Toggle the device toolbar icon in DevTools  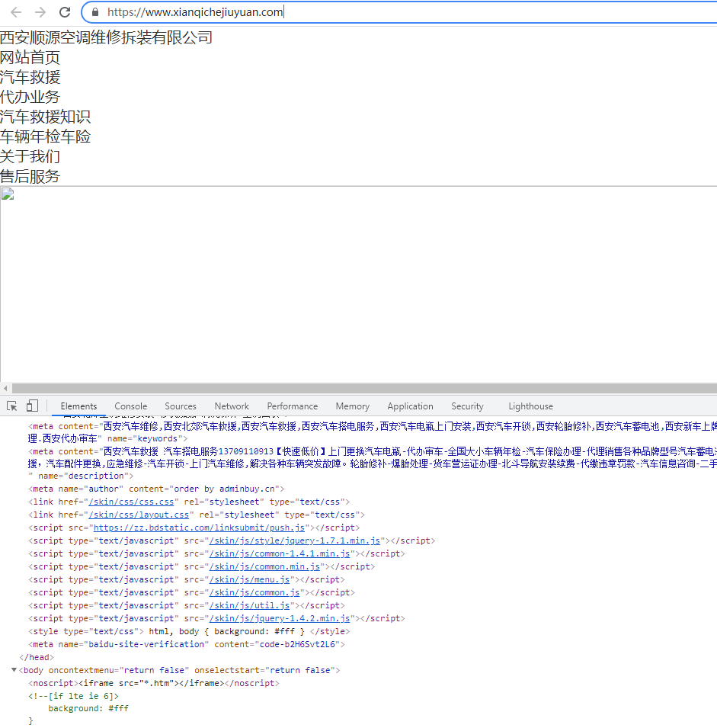coord(32,406)
